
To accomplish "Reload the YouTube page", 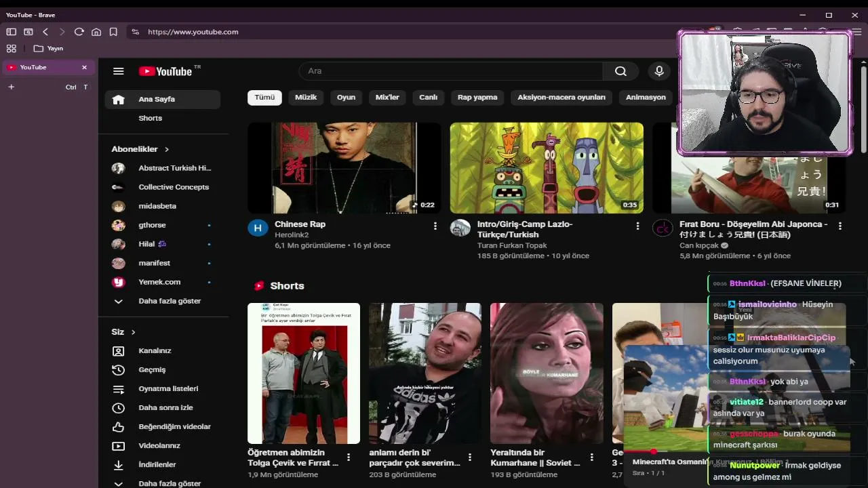I will pyautogui.click(x=79, y=32).
